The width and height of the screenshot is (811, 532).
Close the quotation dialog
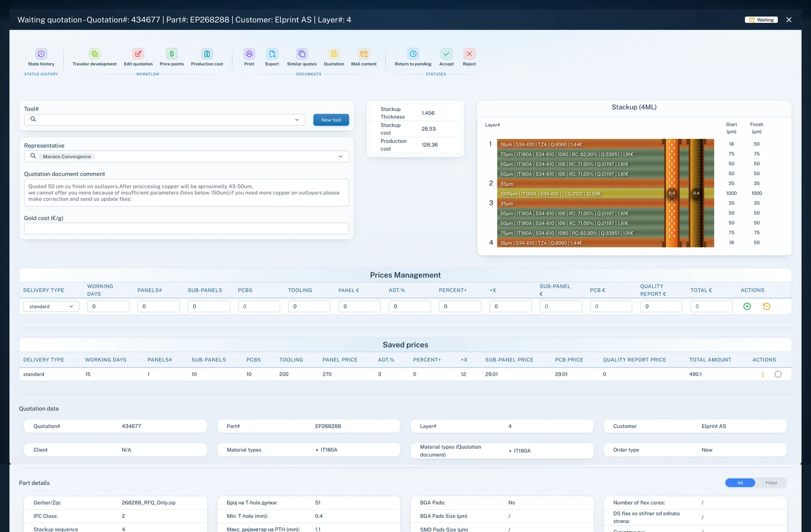point(789,20)
